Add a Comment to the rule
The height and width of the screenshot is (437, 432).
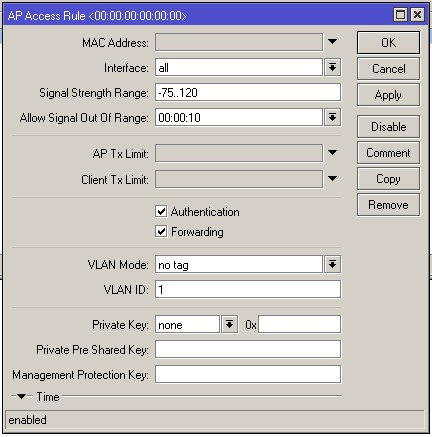[x=388, y=153]
